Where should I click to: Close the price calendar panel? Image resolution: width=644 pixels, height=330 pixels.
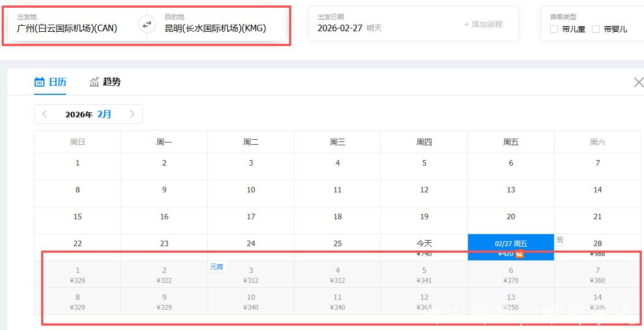pyautogui.click(x=638, y=82)
